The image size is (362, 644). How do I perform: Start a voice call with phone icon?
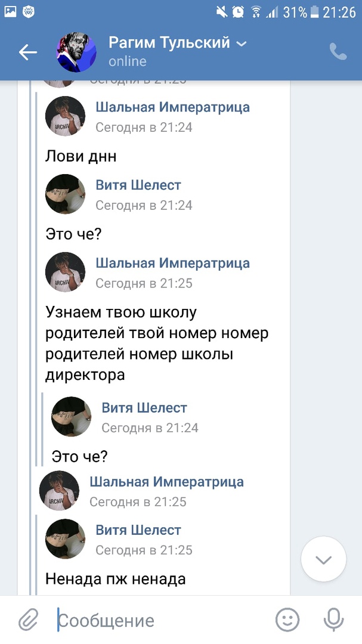click(x=338, y=52)
